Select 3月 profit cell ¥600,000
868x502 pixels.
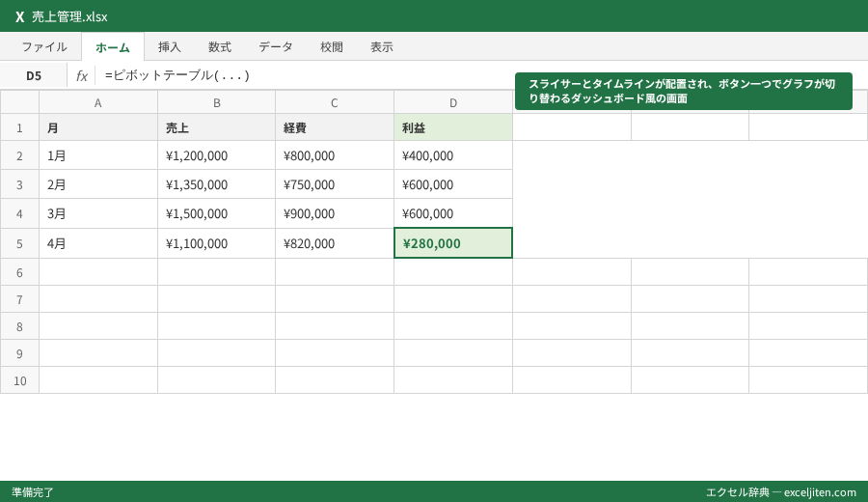click(453, 213)
